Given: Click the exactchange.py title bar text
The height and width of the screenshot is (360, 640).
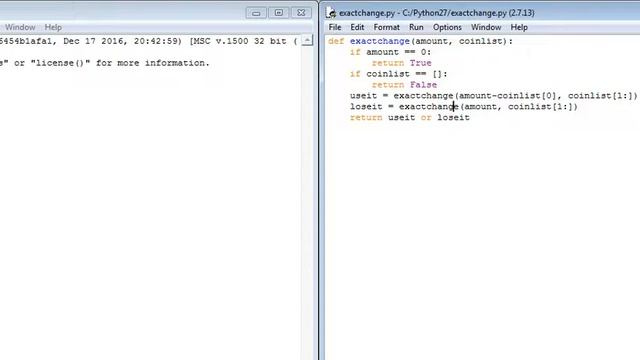Looking at the screenshot, I should 437,13.
